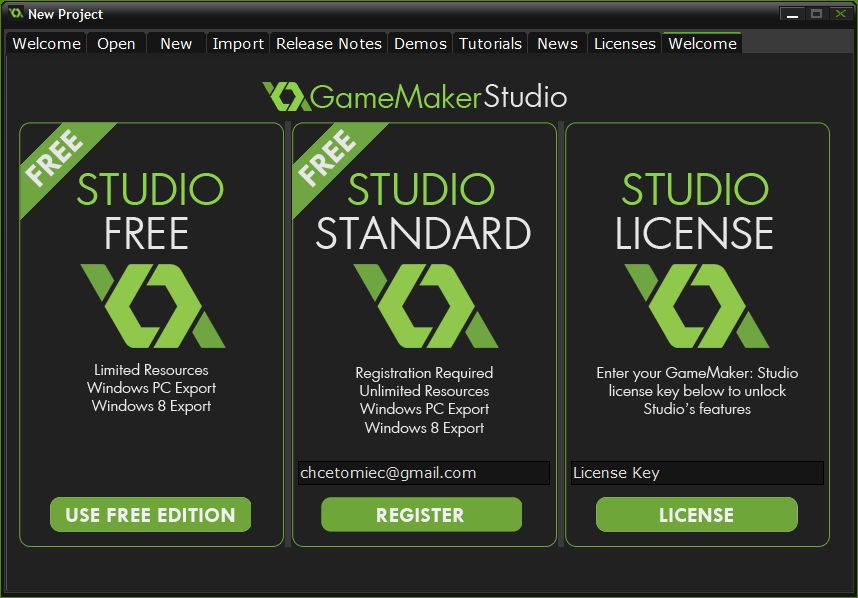The height and width of the screenshot is (598, 858).
Task: Minimize the New Project window
Action: (x=792, y=14)
